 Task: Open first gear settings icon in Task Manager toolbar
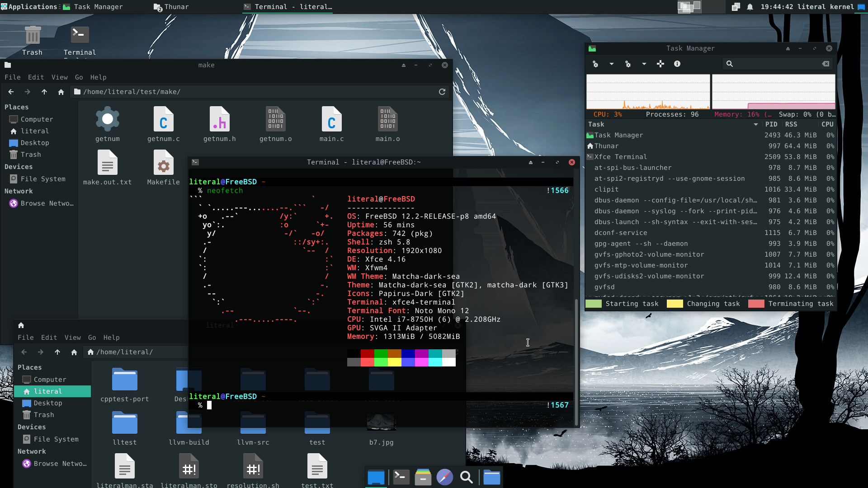pyautogui.click(x=595, y=64)
